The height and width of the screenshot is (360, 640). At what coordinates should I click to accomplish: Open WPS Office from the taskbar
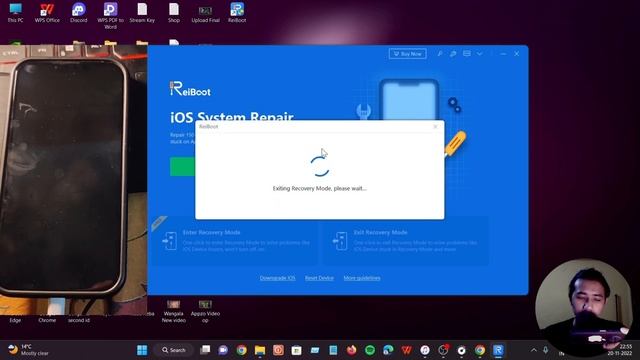[407, 350]
